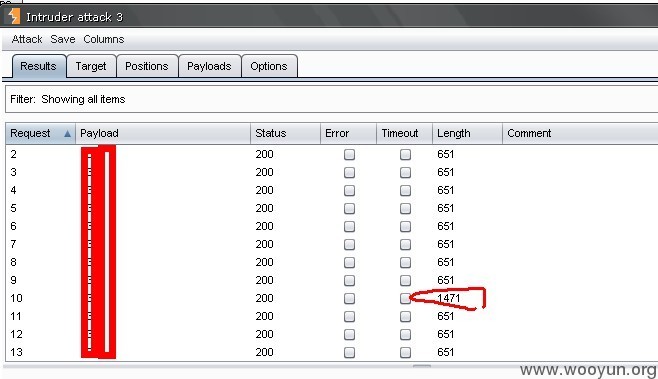This screenshot has height=379, width=658.
Task: Select request number 6 in the table
Action: click(x=13, y=227)
